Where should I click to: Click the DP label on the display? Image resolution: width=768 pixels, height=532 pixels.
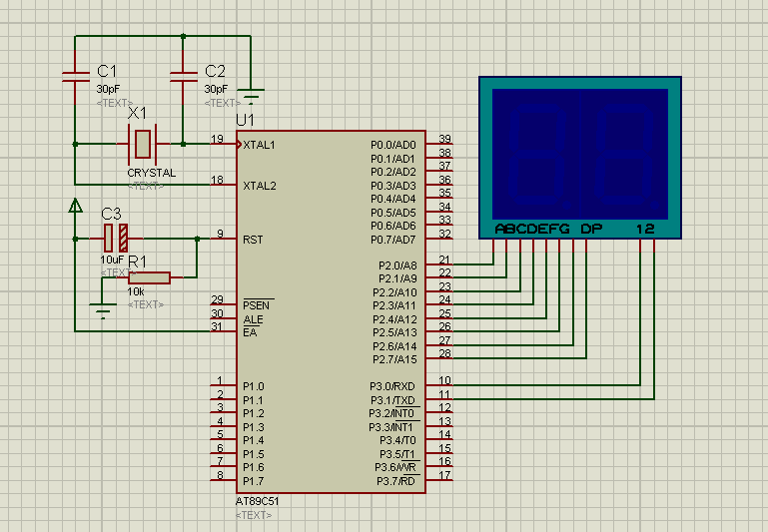(x=591, y=229)
